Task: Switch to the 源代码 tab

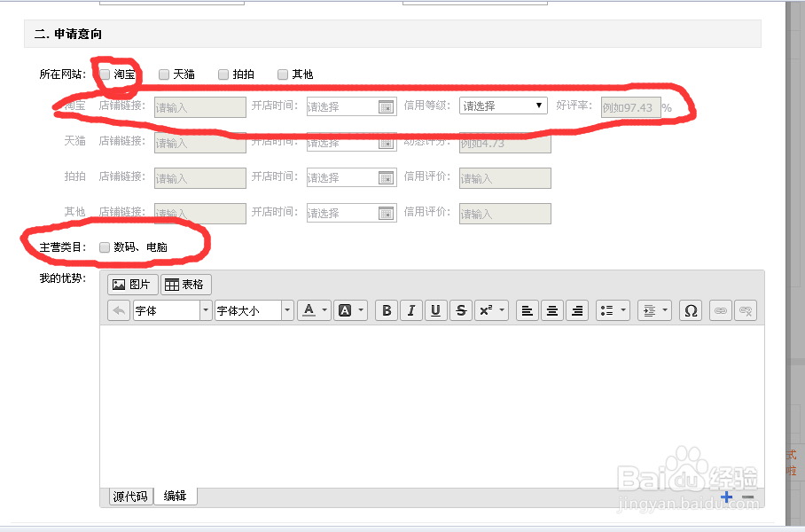Action: [x=130, y=497]
